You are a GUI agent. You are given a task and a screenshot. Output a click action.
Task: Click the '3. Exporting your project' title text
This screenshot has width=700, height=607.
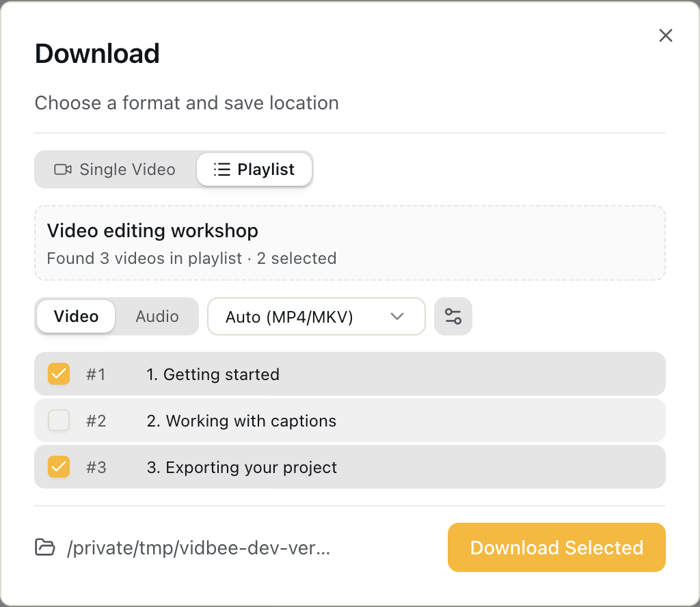point(241,468)
